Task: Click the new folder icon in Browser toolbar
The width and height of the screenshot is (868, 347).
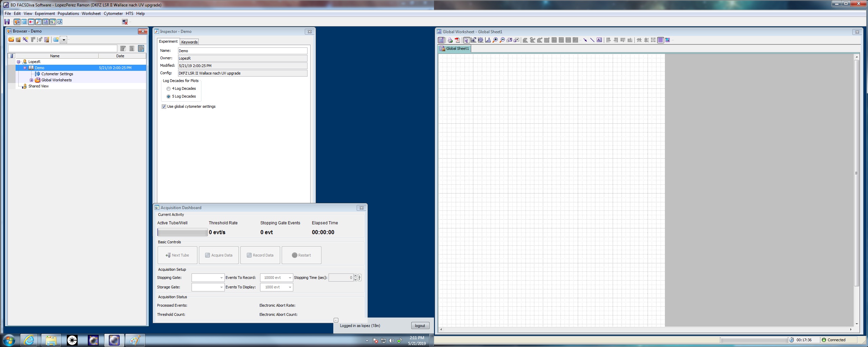Action: click(x=11, y=40)
